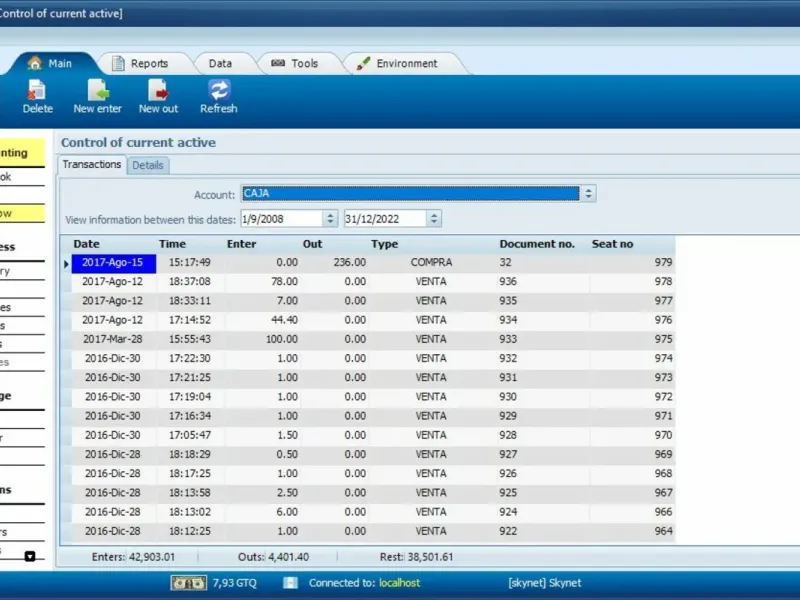Click document number 931 cell
This screenshot has width=800, height=600.
(508, 378)
